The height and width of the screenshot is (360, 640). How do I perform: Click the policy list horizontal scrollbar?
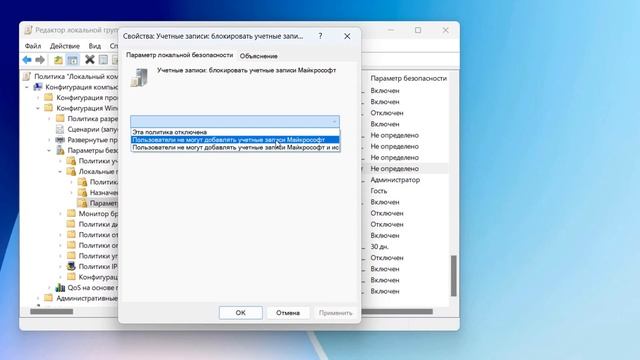397,311
